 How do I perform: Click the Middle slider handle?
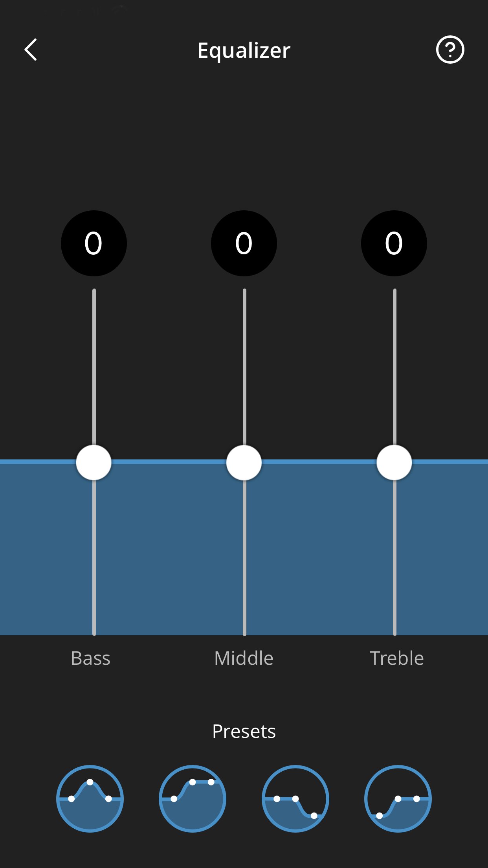pyautogui.click(x=244, y=463)
